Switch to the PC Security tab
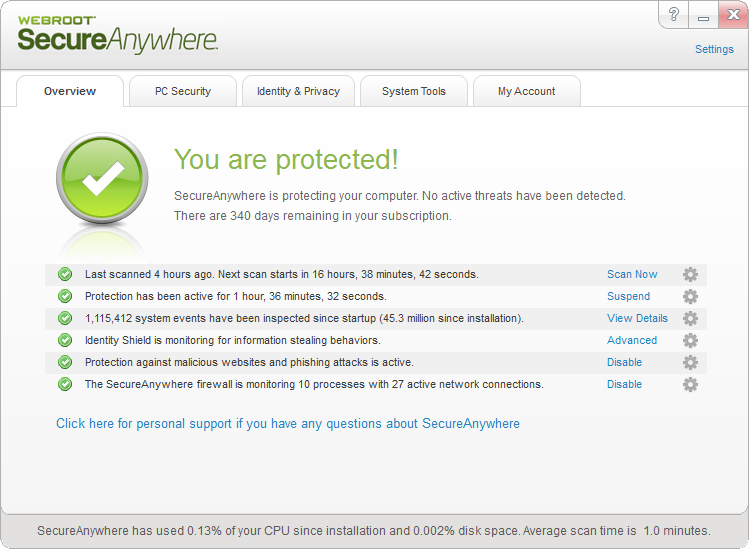Image resolution: width=749 pixels, height=549 pixels. pyautogui.click(x=182, y=91)
